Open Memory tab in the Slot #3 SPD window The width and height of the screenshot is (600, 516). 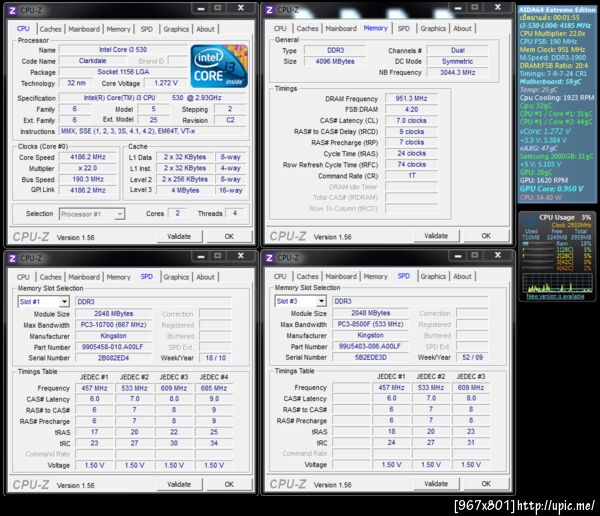(375, 276)
